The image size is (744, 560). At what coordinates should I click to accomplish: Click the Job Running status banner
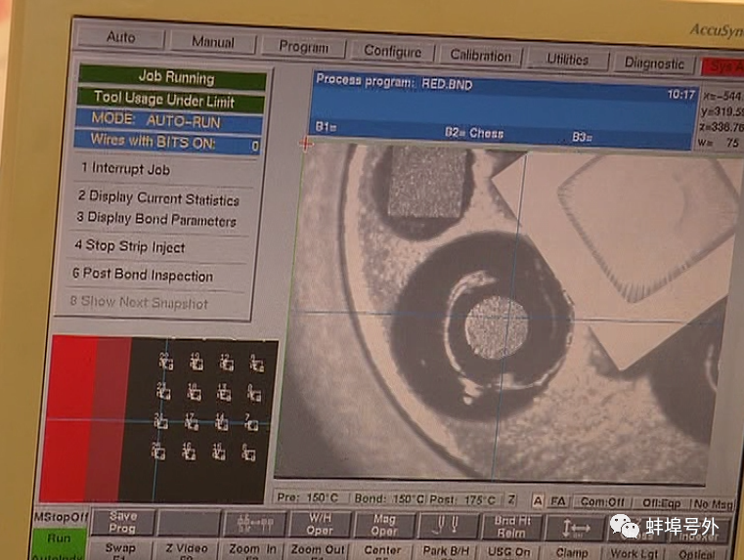173,77
